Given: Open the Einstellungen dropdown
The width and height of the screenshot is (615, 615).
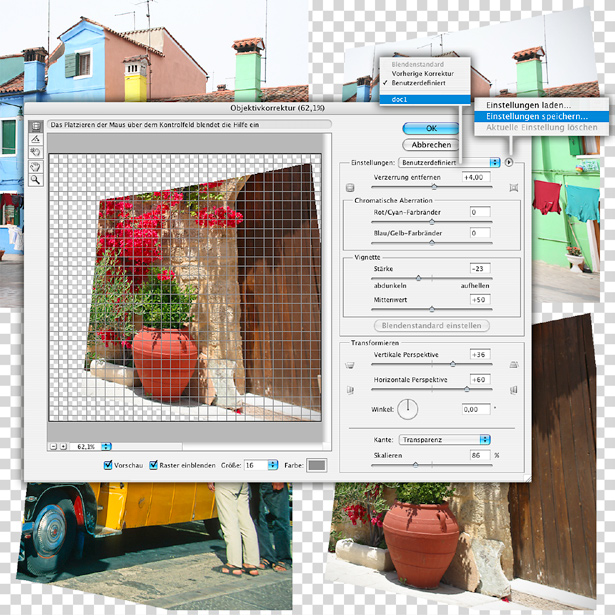Looking at the screenshot, I should 449,161.
